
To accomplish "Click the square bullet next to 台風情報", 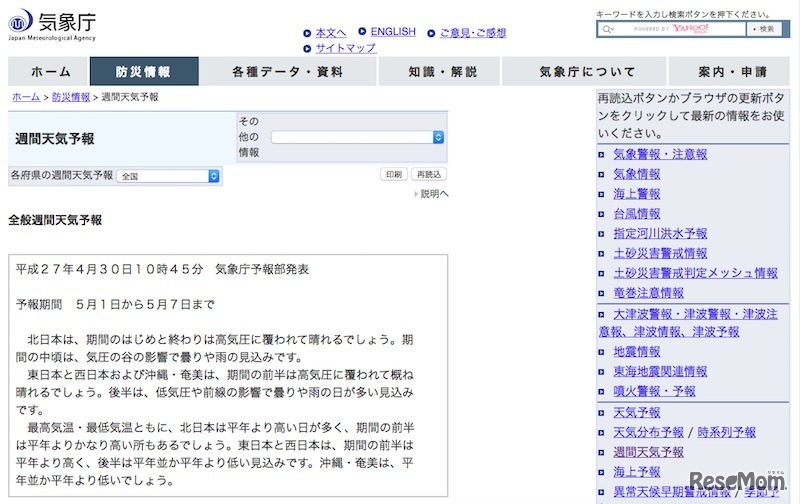I will tap(602, 214).
